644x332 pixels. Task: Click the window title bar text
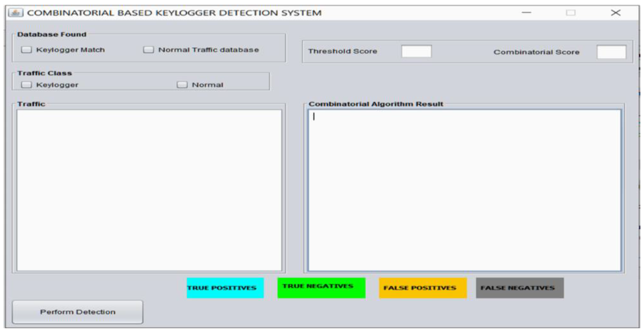click(x=174, y=13)
